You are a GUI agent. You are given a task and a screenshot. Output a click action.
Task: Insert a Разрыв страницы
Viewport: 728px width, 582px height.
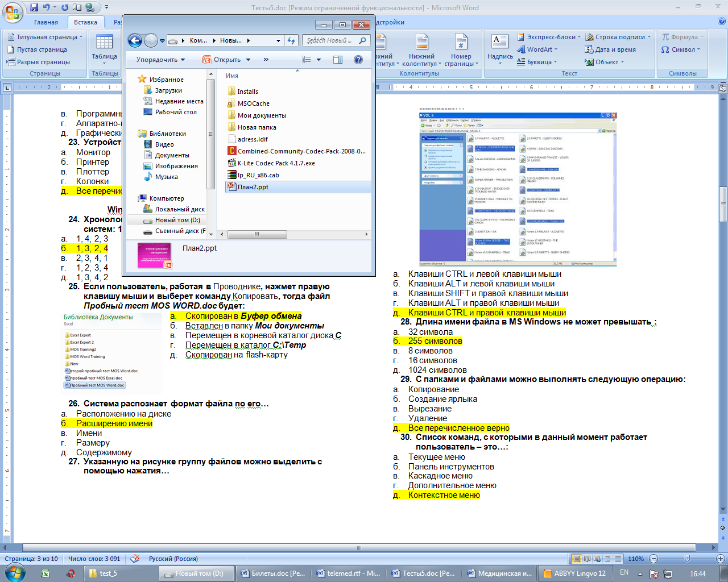39,62
